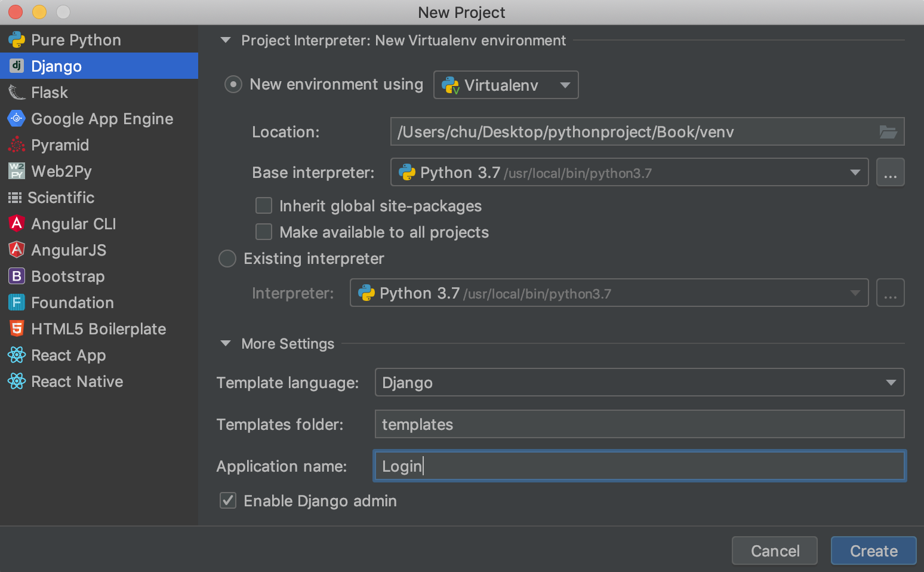Click the Pure Python project type icon
The width and height of the screenshot is (924, 572).
click(17, 40)
